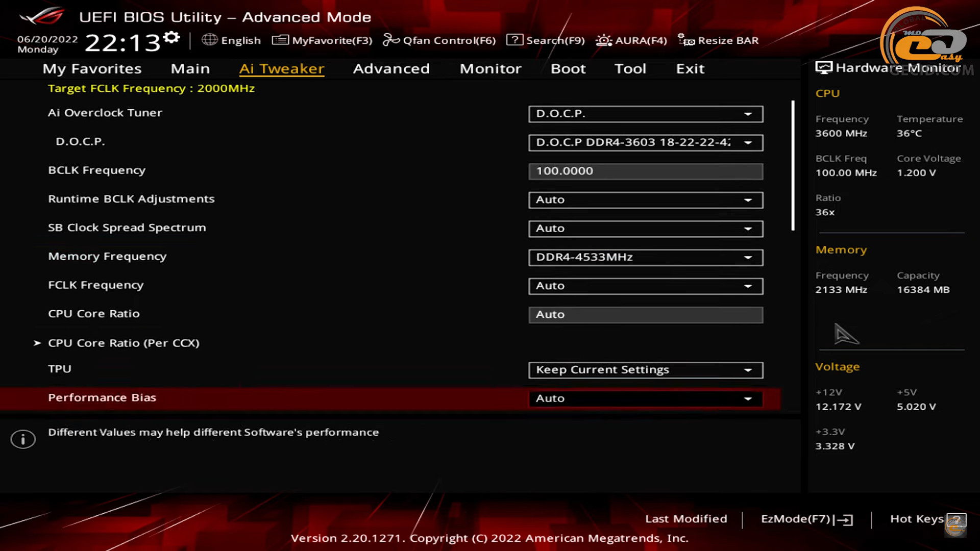Click the Ai Overclock Tuner label
The height and width of the screenshot is (551, 980).
105,113
